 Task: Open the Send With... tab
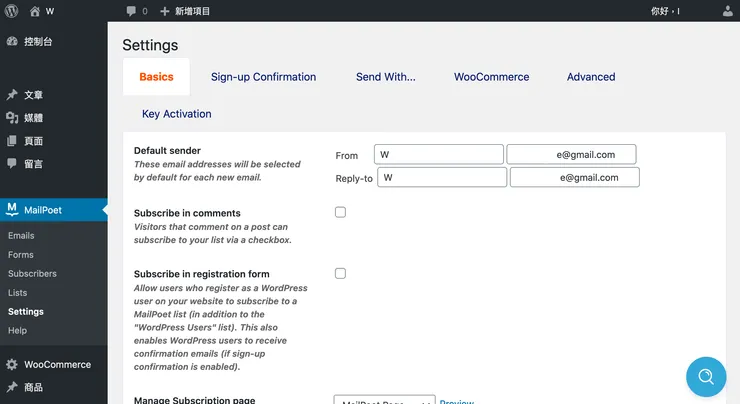click(385, 77)
